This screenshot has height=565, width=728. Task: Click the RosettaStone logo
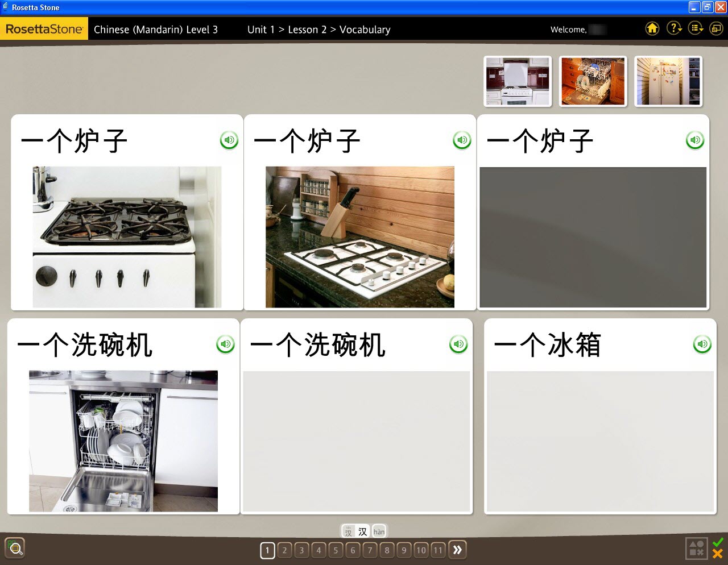pyautogui.click(x=44, y=29)
